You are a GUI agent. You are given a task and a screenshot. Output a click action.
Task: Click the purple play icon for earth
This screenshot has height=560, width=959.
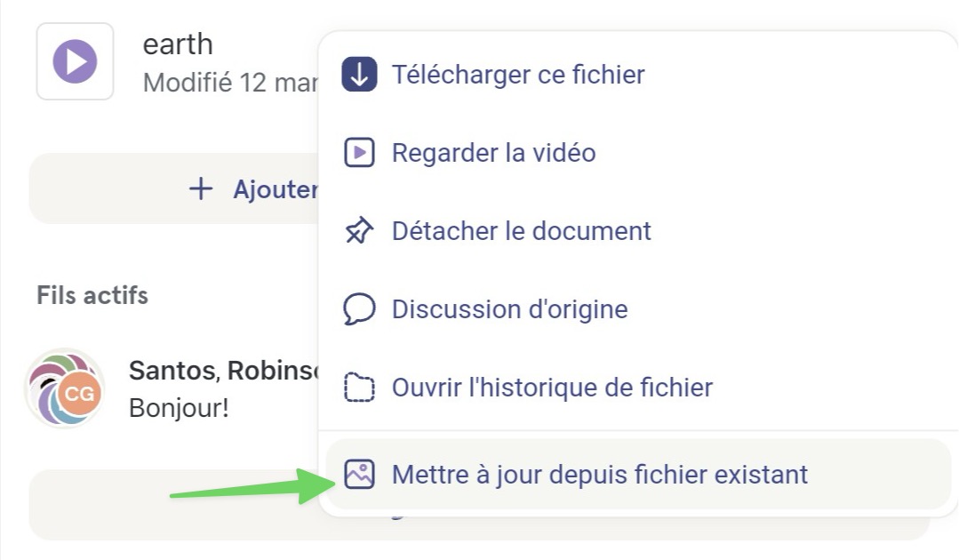pos(75,61)
